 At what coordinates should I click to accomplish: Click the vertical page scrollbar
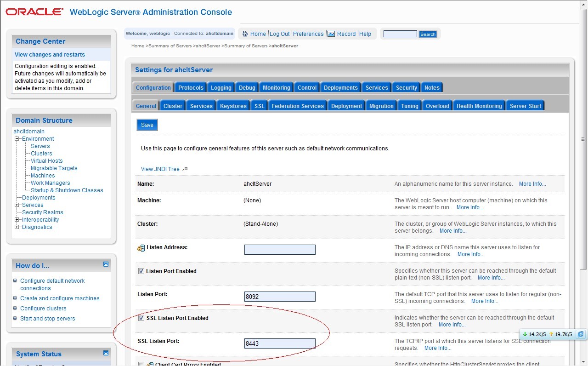point(584,140)
